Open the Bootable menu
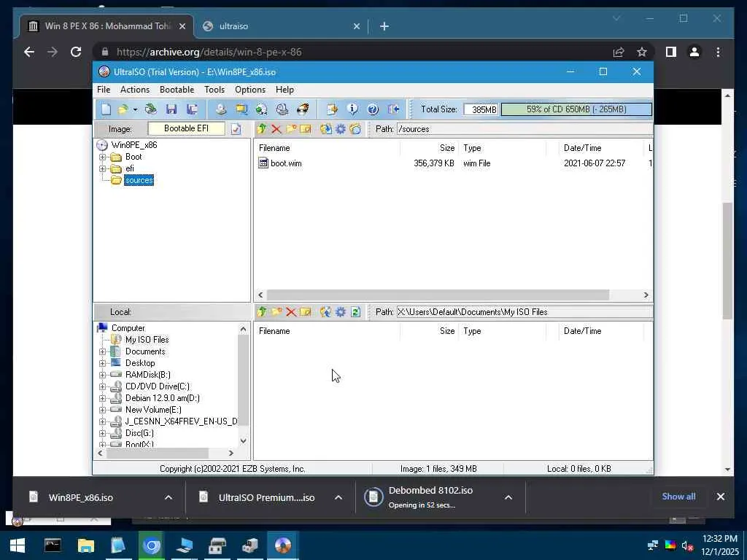Screen dimensions: 747x560 (x=177, y=90)
